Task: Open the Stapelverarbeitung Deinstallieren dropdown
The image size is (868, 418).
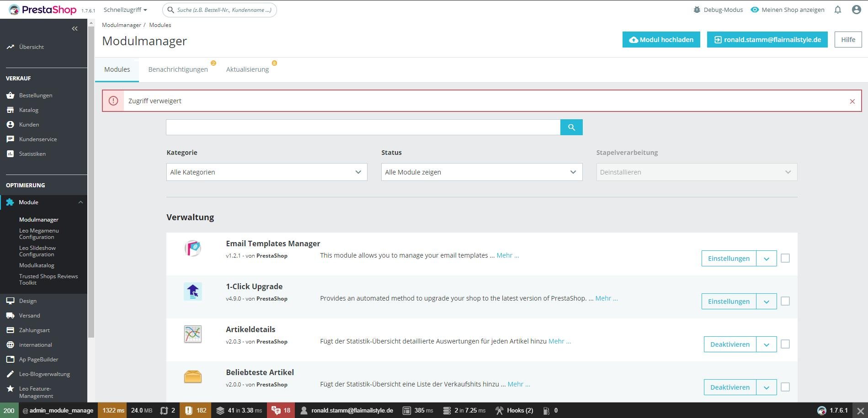Action: pos(697,172)
